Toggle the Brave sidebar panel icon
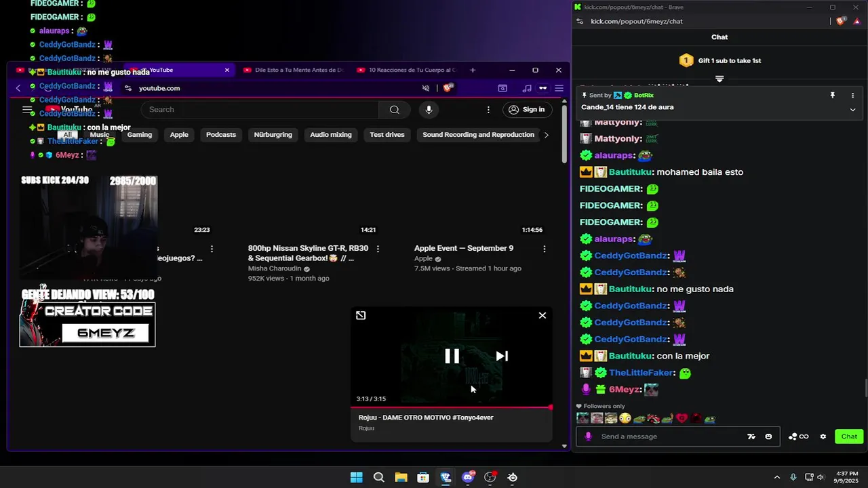This screenshot has width=868, height=488. click(x=502, y=88)
